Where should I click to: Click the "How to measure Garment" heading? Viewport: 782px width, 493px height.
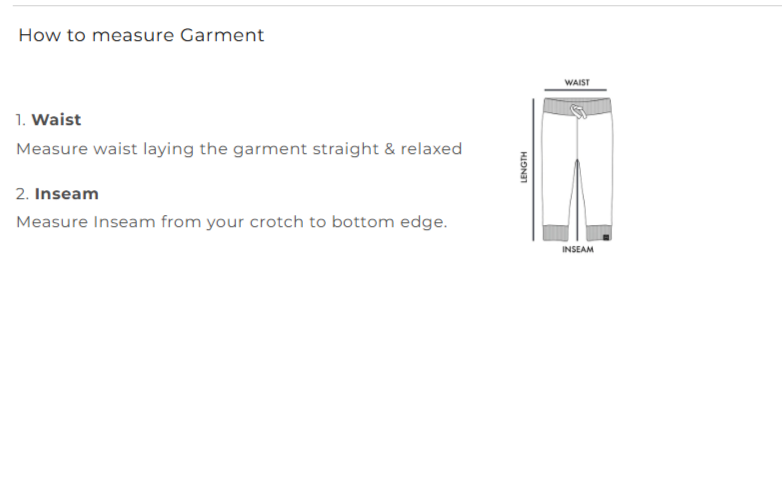[141, 35]
